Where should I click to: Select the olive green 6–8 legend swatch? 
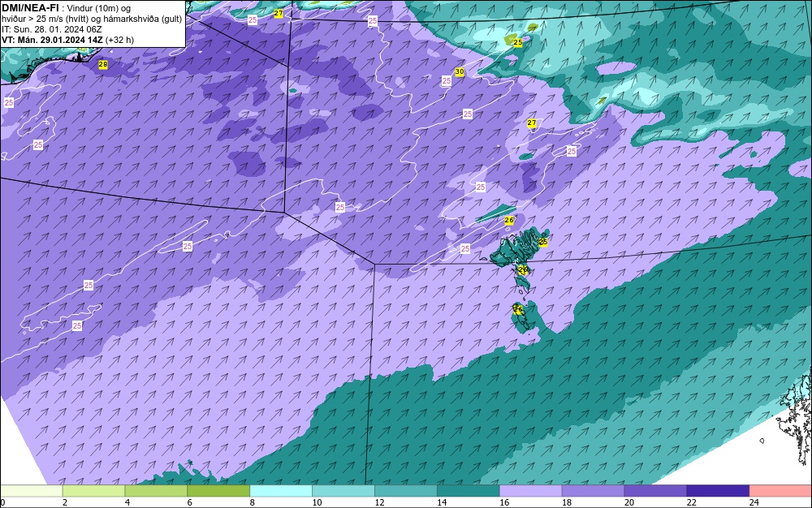coord(218,491)
